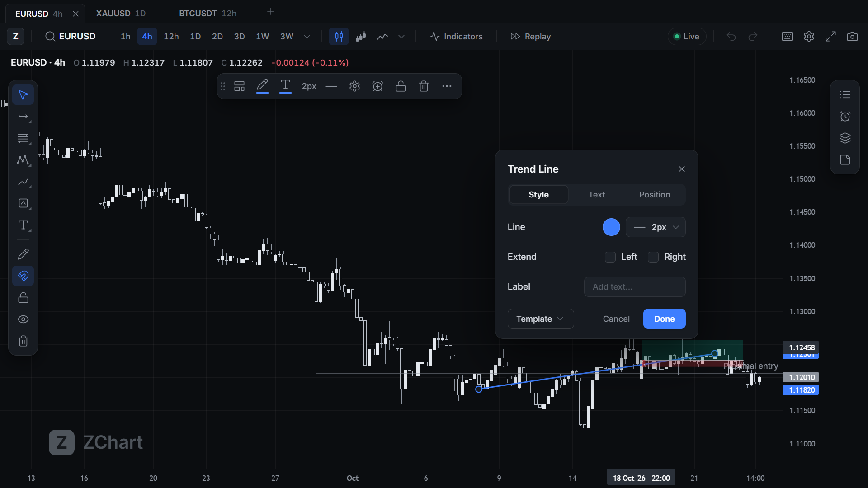
Task: Expand the timeframe list chevron
Action: coord(307,37)
